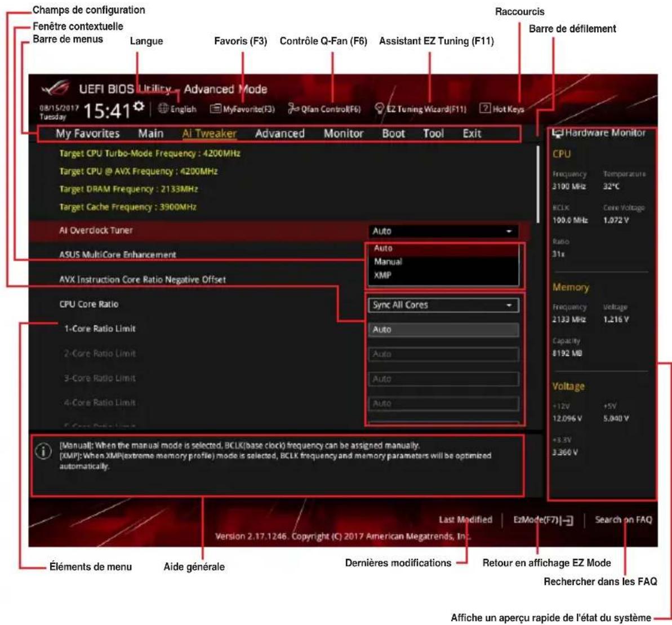Screen dimensions: 672x625
Task: Click the 3-Core Ratio Limit Auto field
Action: click(x=443, y=379)
